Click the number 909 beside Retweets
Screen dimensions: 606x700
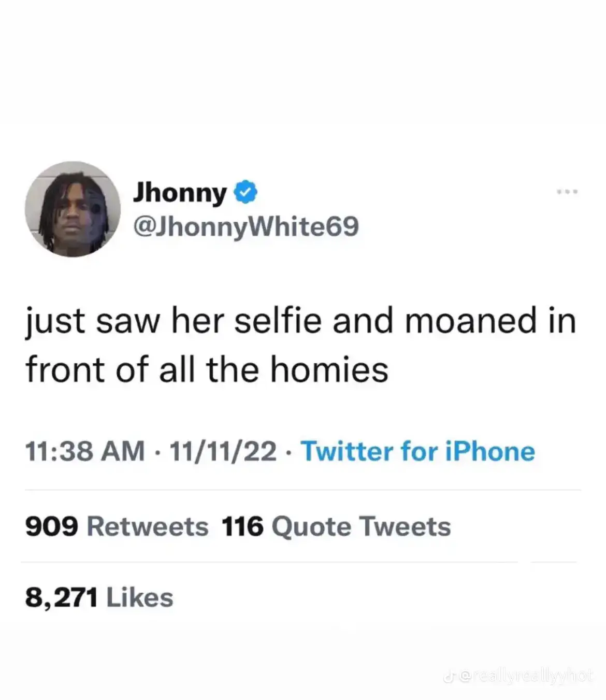tap(52, 526)
